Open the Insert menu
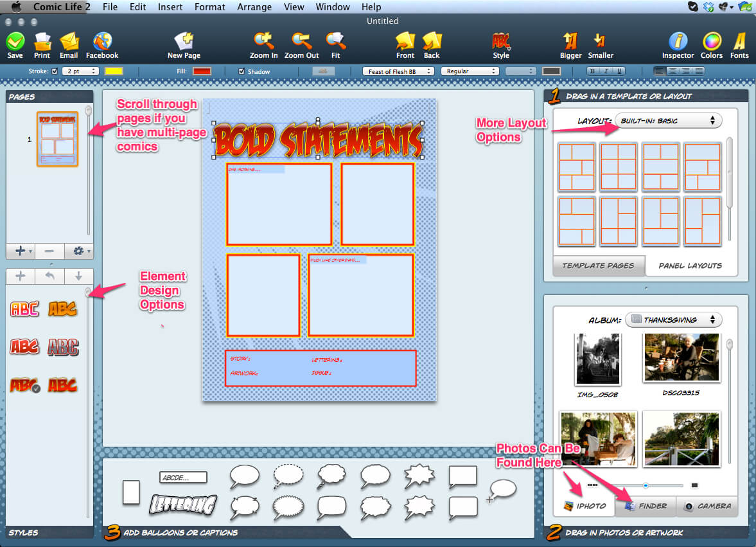The image size is (756, 547). point(170,7)
